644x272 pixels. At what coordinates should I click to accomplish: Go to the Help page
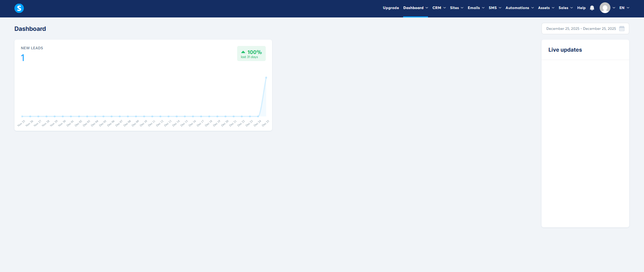pos(581,8)
